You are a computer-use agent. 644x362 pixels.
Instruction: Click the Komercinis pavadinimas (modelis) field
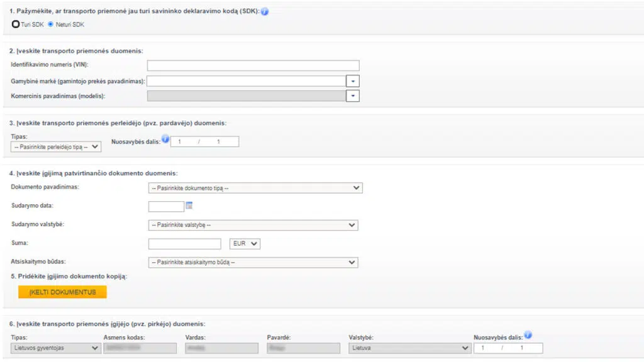pyautogui.click(x=247, y=96)
